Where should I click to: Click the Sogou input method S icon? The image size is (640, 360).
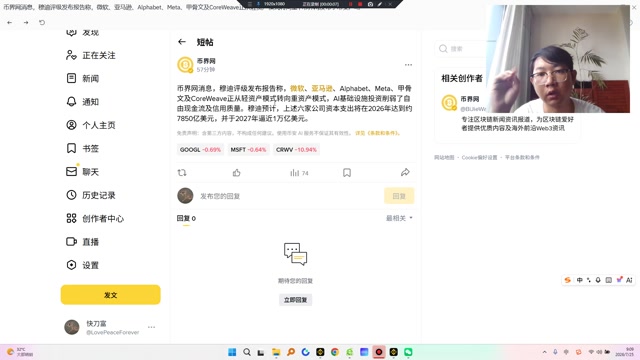click(x=568, y=280)
